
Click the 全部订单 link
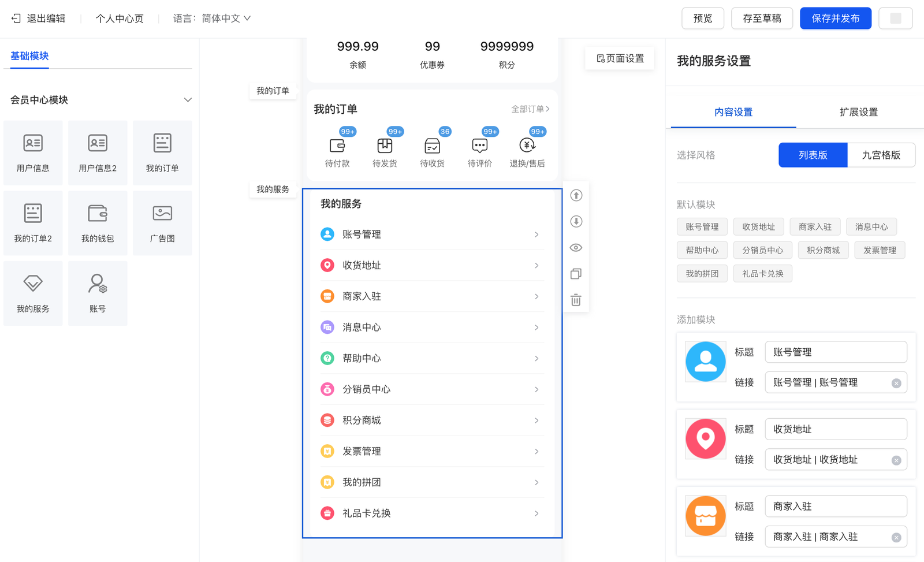(x=530, y=109)
